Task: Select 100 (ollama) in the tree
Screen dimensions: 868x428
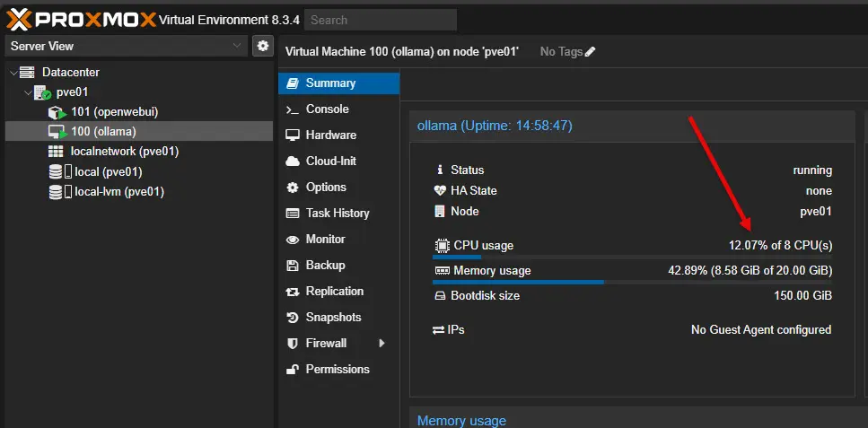Action: click(x=103, y=132)
